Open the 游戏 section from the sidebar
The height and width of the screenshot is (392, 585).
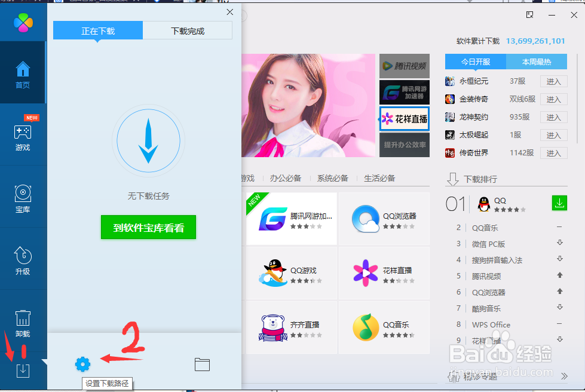coord(23,137)
